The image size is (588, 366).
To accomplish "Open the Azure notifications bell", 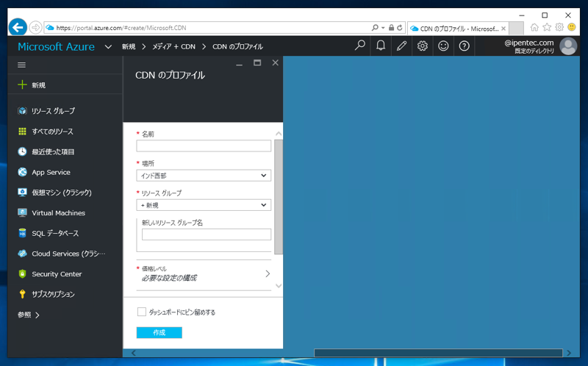I will (x=381, y=46).
